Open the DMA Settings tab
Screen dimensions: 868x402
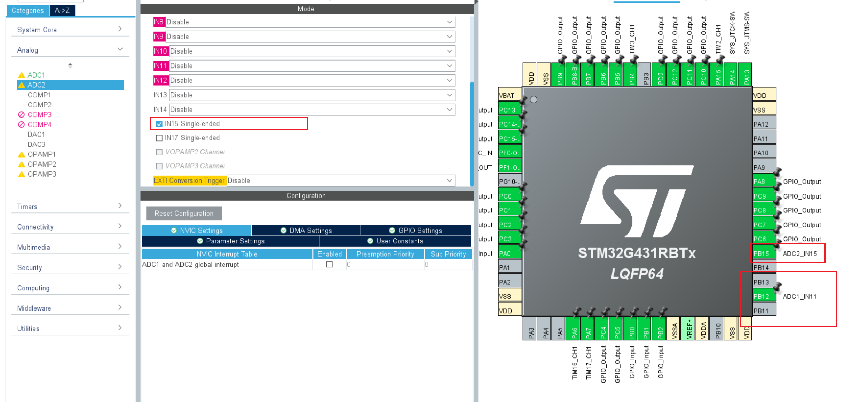306,231
